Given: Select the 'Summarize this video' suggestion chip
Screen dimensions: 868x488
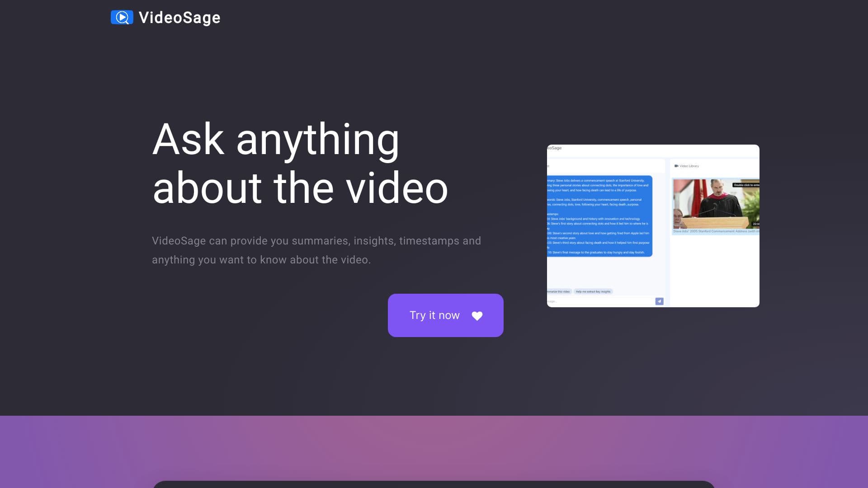Looking at the screenshot, I should (558, 291).
